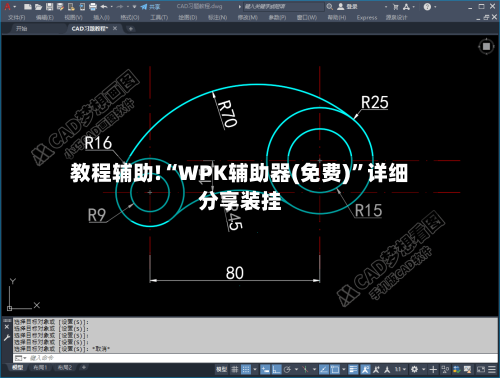Toggle object snap tracking

(x=324, y=369)
